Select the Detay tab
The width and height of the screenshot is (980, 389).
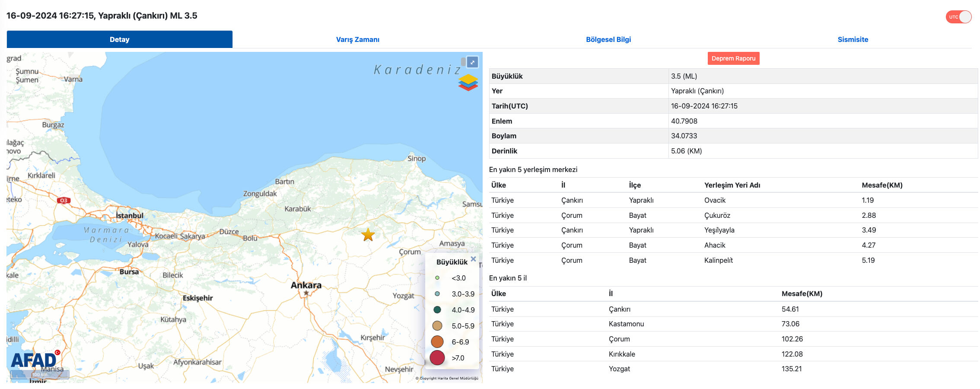119,39
